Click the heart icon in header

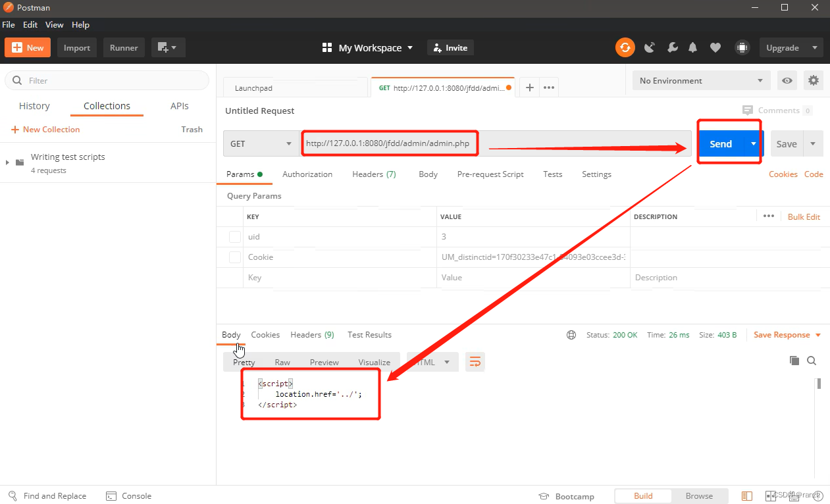715,47
